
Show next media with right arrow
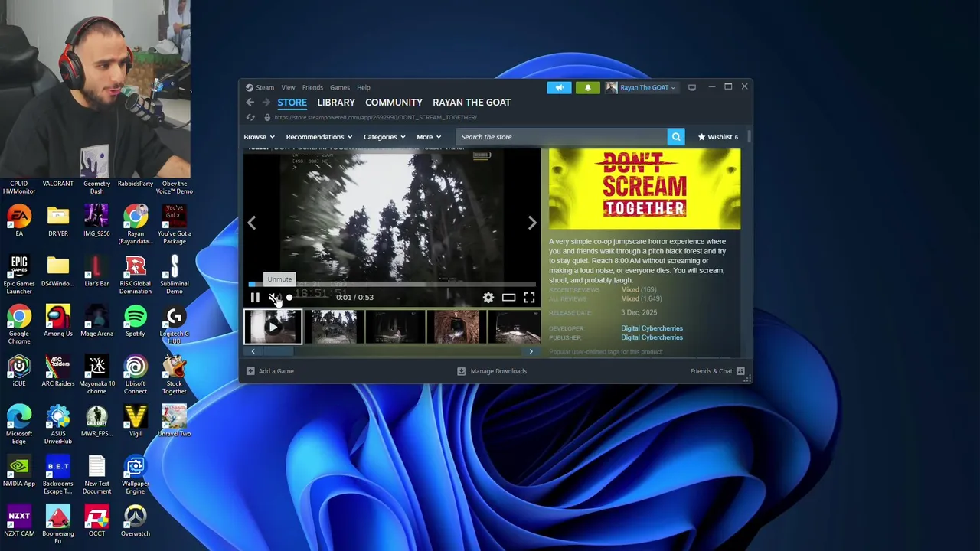click(x=532, y=223)
